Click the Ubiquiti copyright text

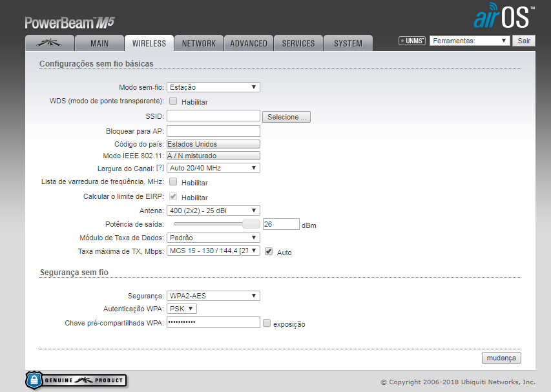(458, 382)
